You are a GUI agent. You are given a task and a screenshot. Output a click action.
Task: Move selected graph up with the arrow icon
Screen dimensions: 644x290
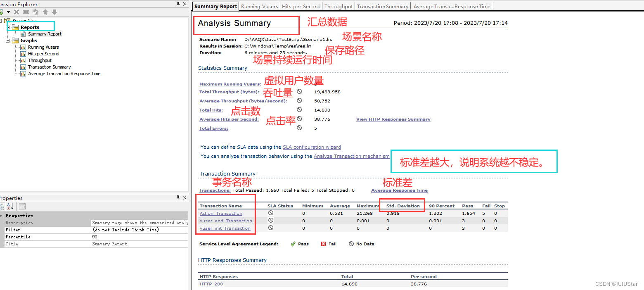click(45, 12)
